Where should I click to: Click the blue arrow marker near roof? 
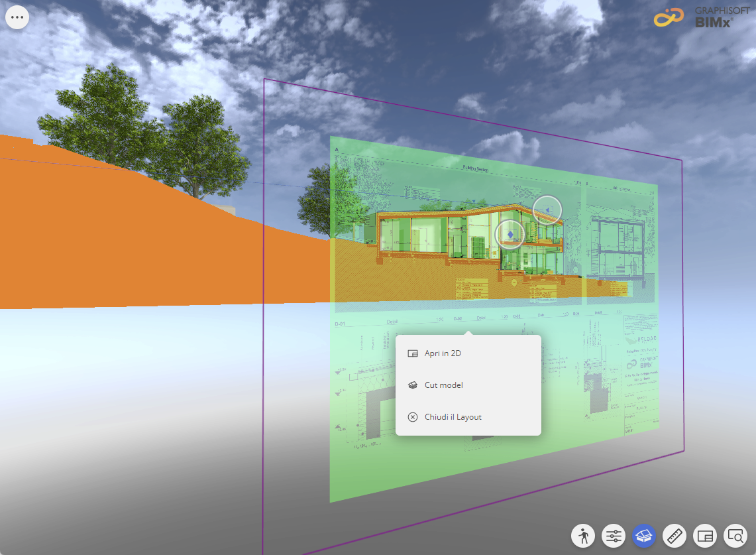(547, 210)
